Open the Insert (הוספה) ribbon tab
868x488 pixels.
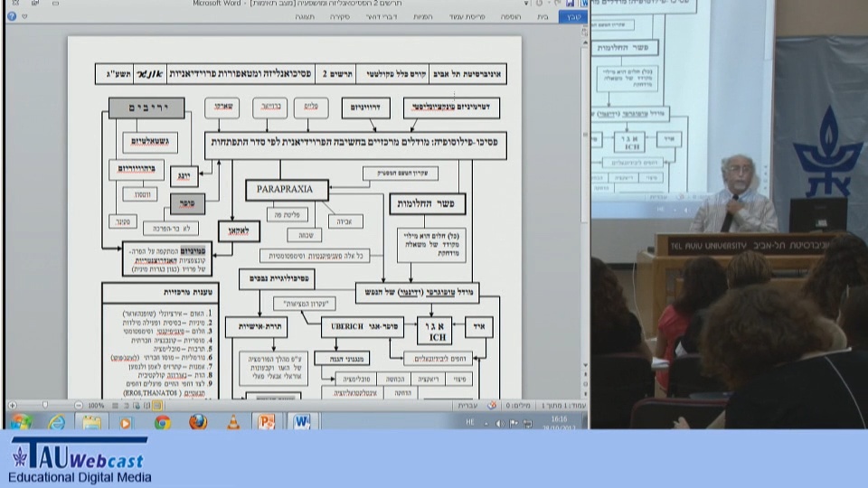[510, 16]
